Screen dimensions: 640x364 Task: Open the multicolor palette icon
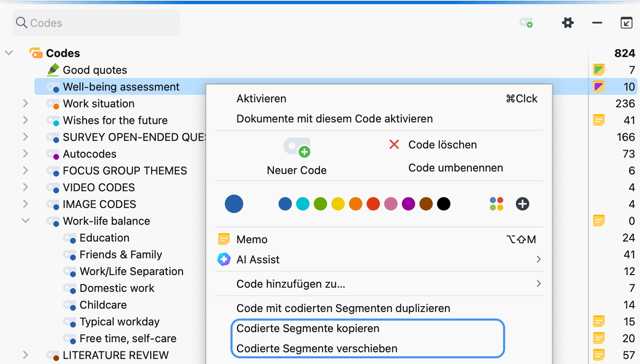click(x=497, y=204)
